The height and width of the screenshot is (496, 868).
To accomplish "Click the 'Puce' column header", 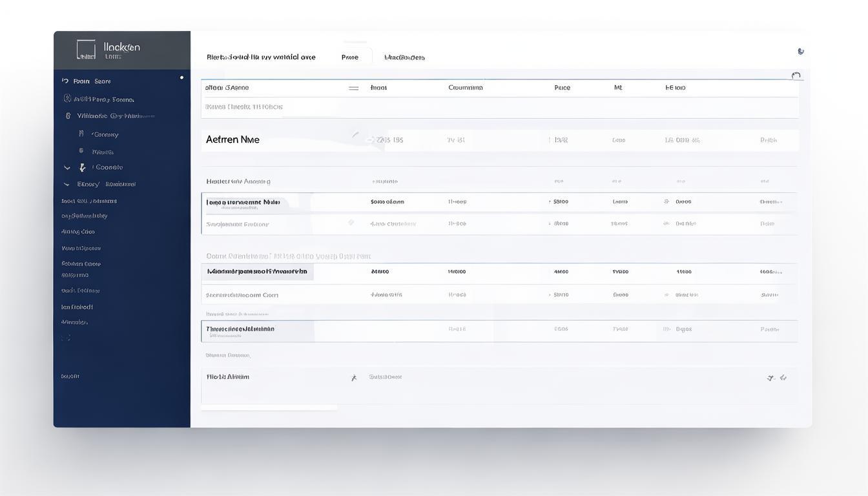I will pyautogui.click(x=563, y=88).
